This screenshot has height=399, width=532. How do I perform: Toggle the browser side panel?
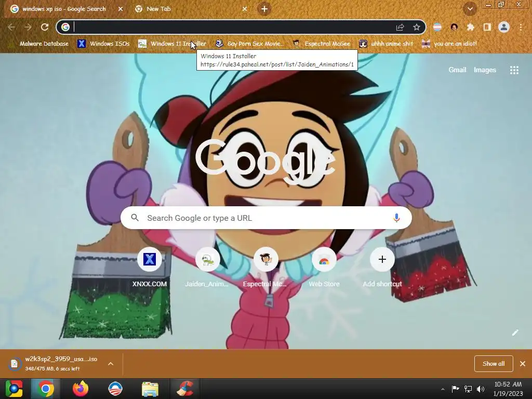point(487,27)
